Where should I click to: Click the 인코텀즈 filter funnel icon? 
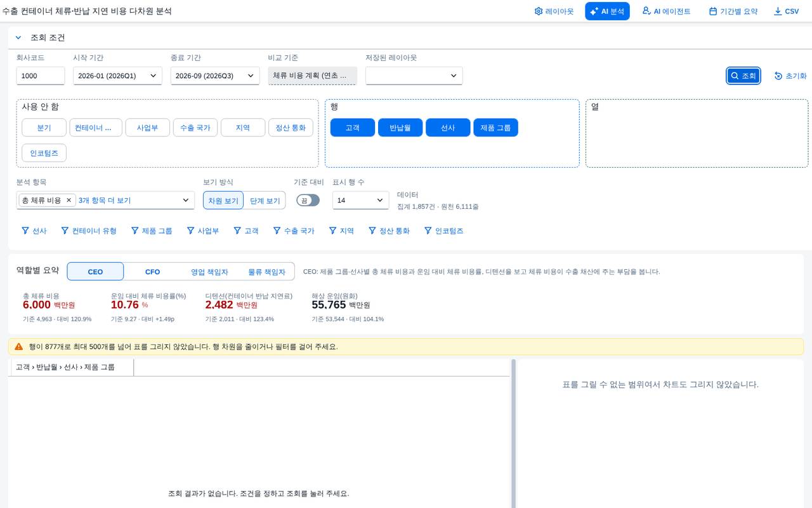click(428, 231)
